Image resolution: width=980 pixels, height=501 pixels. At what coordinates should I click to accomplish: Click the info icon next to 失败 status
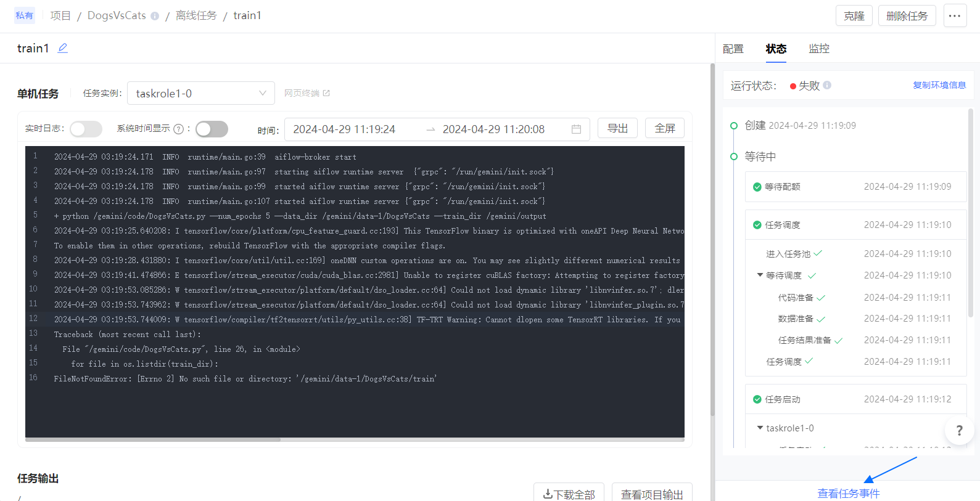(x=827, y=85)
